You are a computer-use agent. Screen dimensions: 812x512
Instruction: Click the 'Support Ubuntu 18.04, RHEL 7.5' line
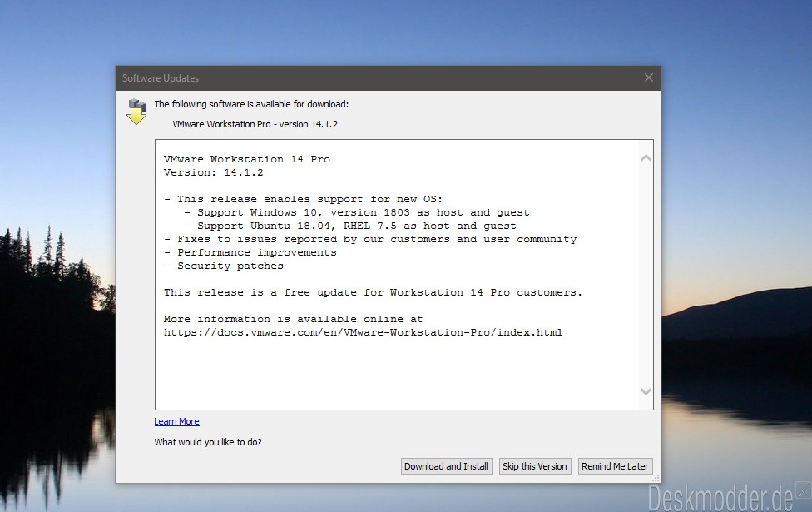pyautogui.click(x=350, y=226)
